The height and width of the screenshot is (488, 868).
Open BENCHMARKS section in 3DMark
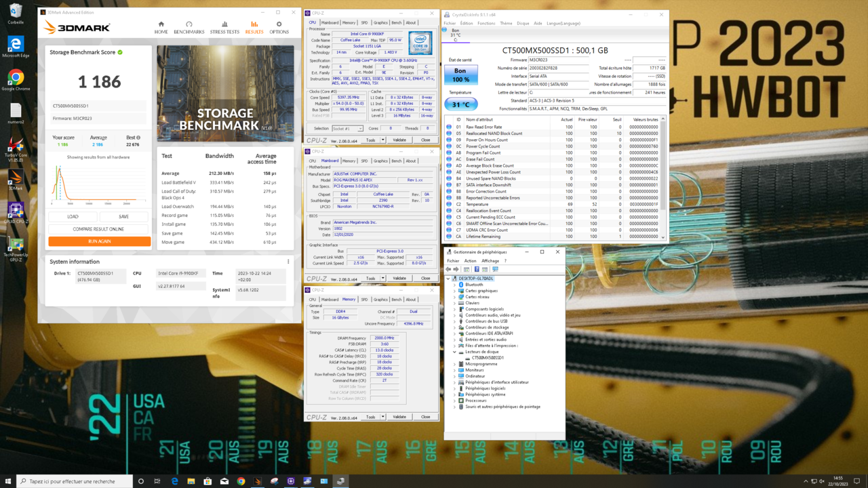click(189, 27)
